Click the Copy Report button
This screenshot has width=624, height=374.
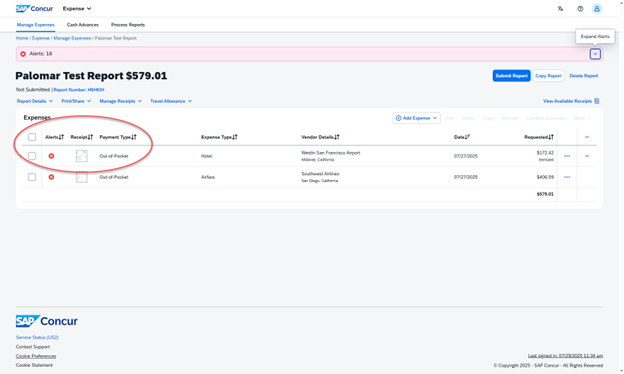tap(548, 76)
